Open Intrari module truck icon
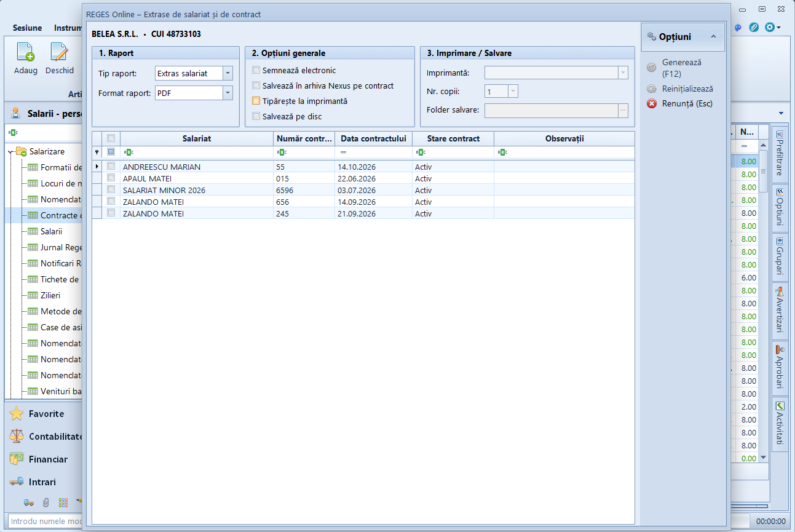This screenshot has height=532, width=795. click(17, 482)
